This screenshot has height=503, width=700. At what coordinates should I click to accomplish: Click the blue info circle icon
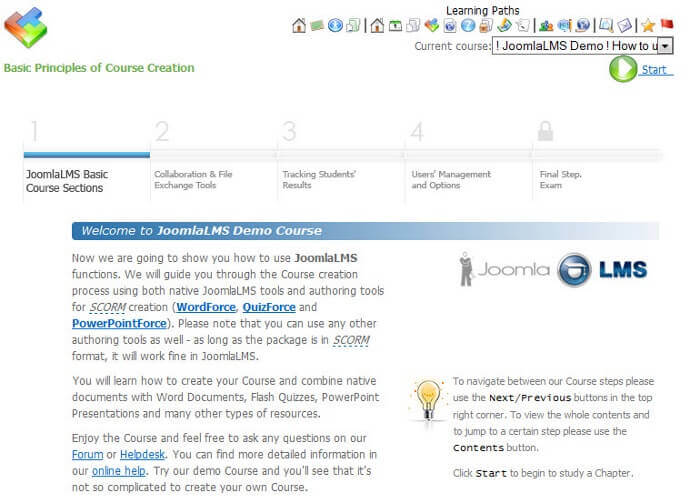pos(335,25)
